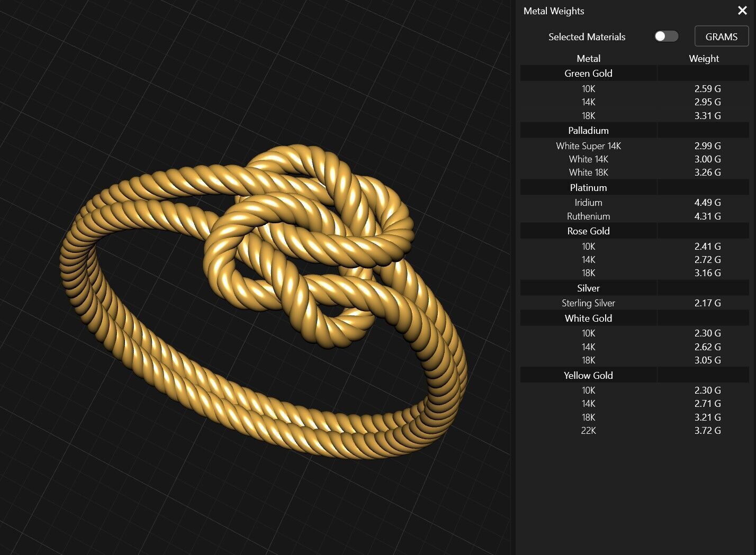
Task: Select the Palladium group header
Action: (634, 131)
